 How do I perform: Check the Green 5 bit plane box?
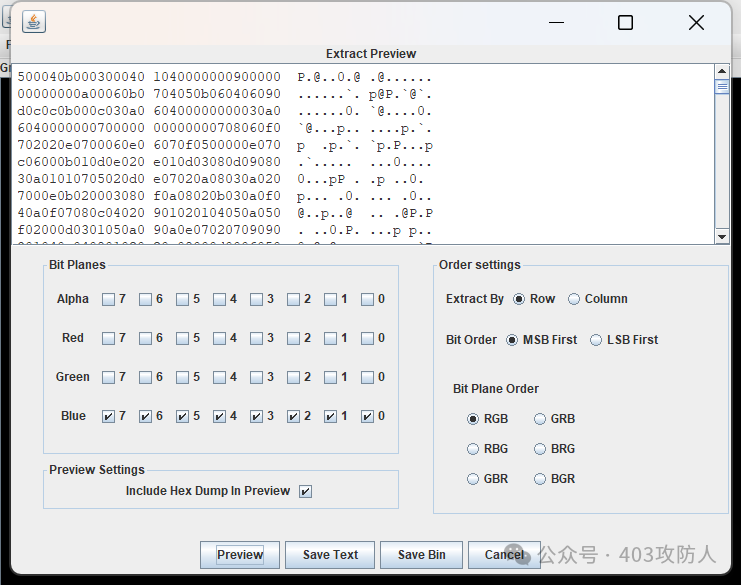pos(182,377)
